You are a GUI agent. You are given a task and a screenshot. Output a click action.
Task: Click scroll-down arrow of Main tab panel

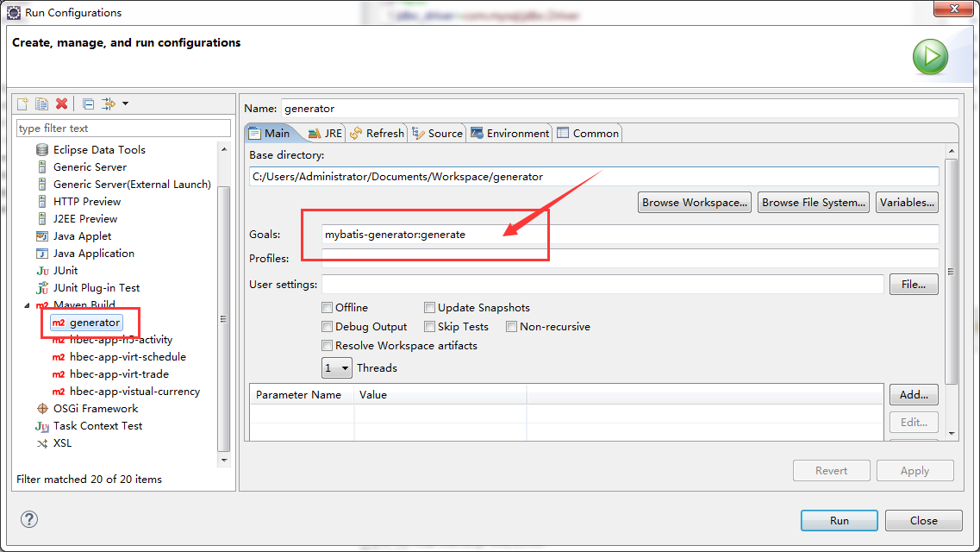952,433
